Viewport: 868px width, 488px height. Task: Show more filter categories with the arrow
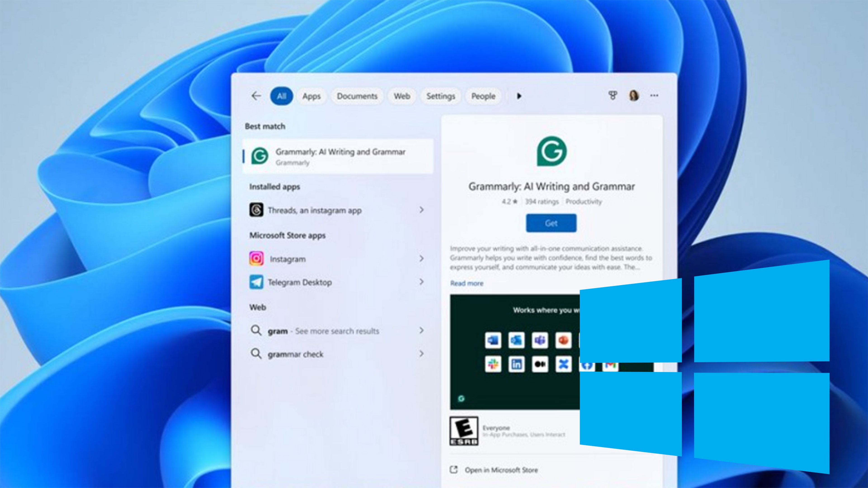coord(519,96)
